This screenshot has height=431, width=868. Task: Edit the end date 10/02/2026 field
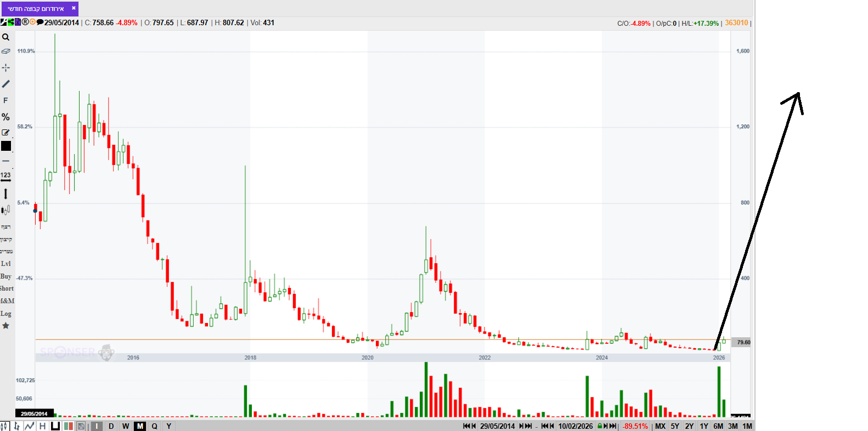click(576, 426)
